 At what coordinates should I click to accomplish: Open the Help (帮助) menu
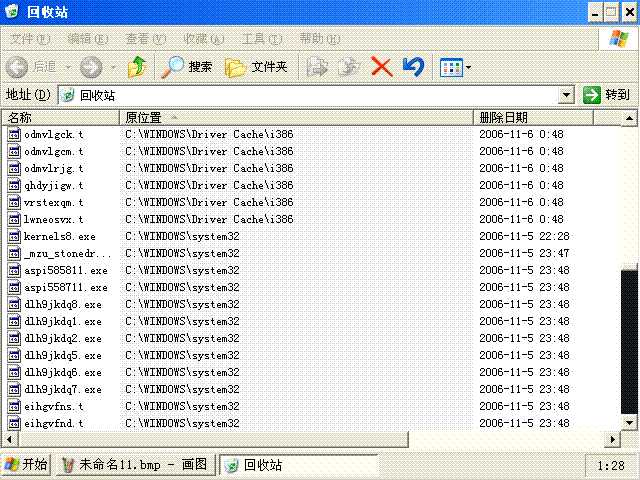coord(320,39)
